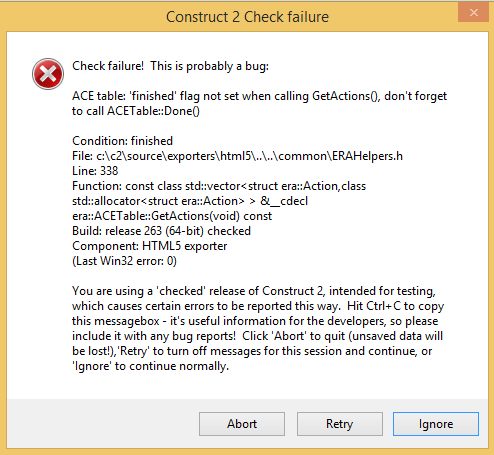Image resolution: width=494 pixels, height=455 pixels.
Task: Click the 'Function: const class std::vector' line
Action: tap(219, 186)
